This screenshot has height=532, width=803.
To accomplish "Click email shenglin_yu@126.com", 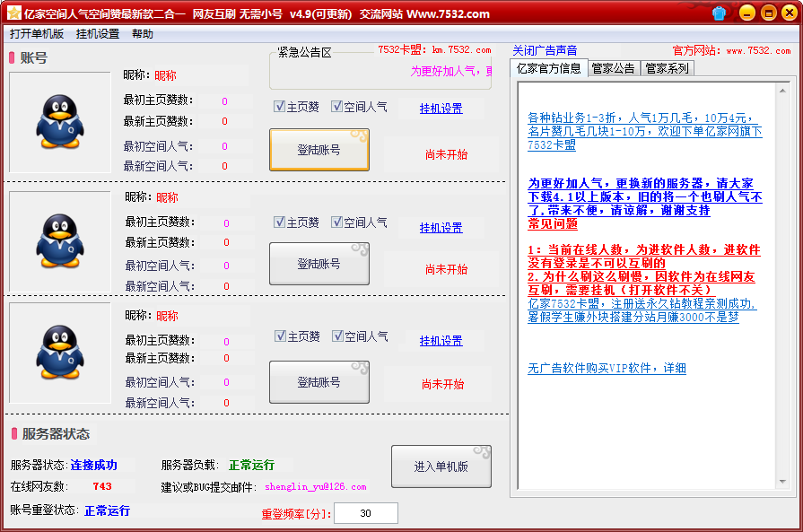I will [316, 487].
